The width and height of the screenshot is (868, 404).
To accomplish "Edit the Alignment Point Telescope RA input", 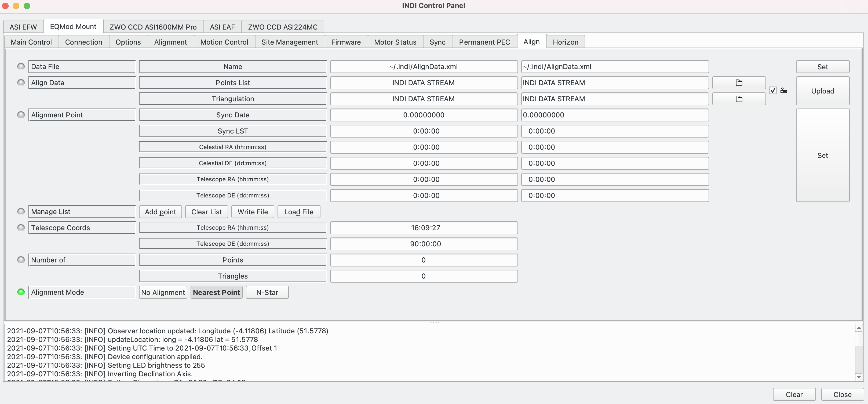I will tap(615, 179).
